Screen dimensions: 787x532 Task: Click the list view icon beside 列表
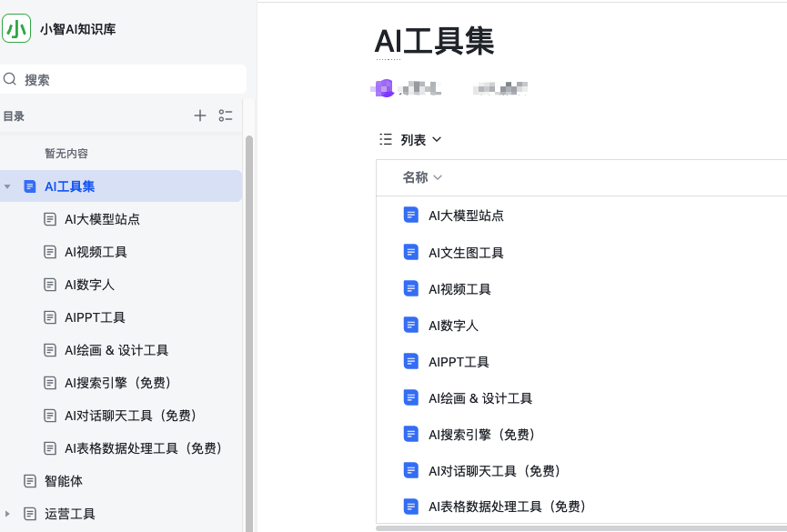tap(386, 139)
